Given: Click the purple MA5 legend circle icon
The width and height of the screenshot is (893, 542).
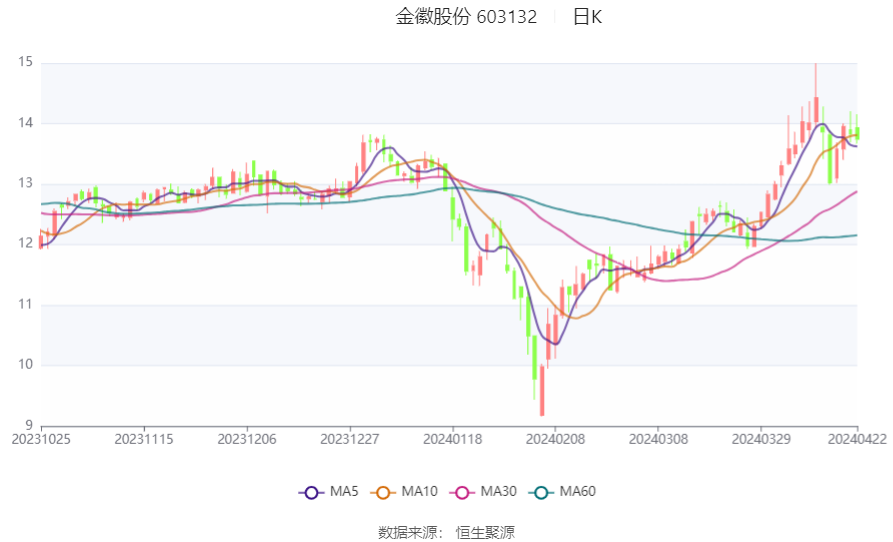Looking at the screenshot, I should 311,492.
